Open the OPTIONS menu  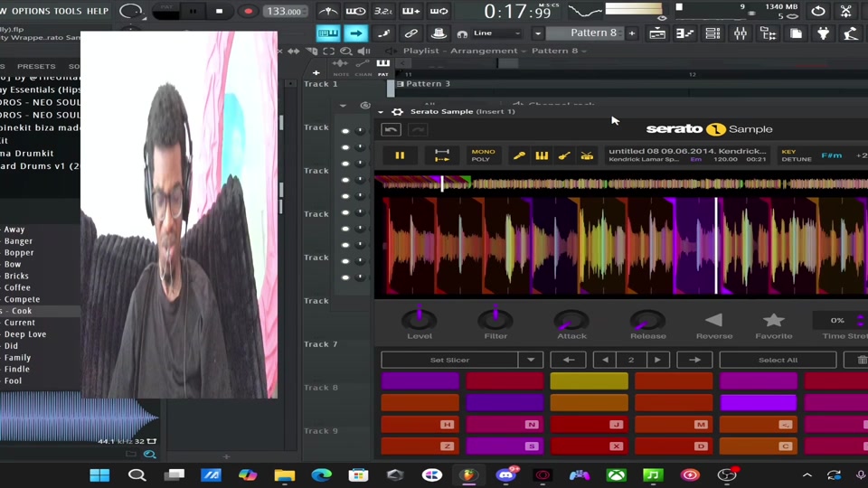[31, 11]
